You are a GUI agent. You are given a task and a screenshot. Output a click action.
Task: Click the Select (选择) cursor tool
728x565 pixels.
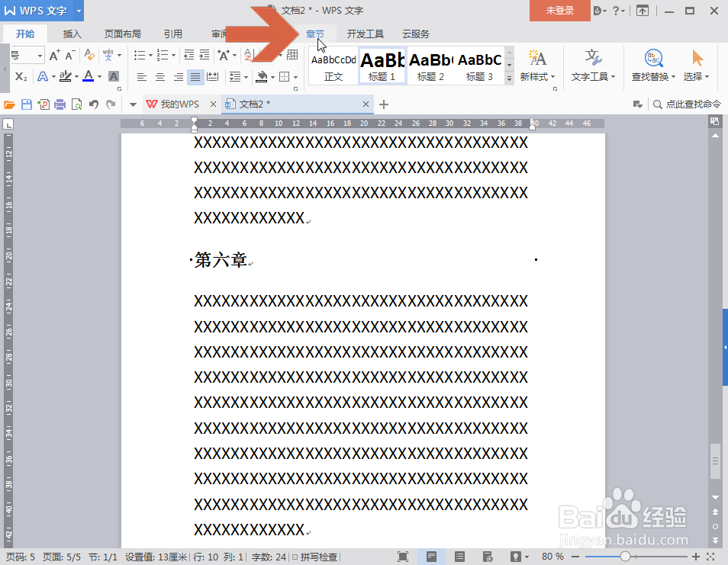click(x=697, y=66)
